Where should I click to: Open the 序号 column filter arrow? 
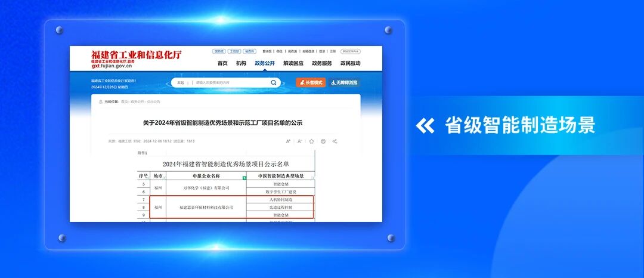[x=147, y=178]
